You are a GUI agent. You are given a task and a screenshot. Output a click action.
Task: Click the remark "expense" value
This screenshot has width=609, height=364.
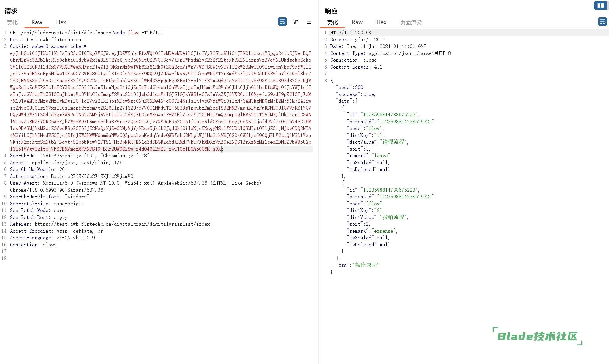click(x=384, y=231)
